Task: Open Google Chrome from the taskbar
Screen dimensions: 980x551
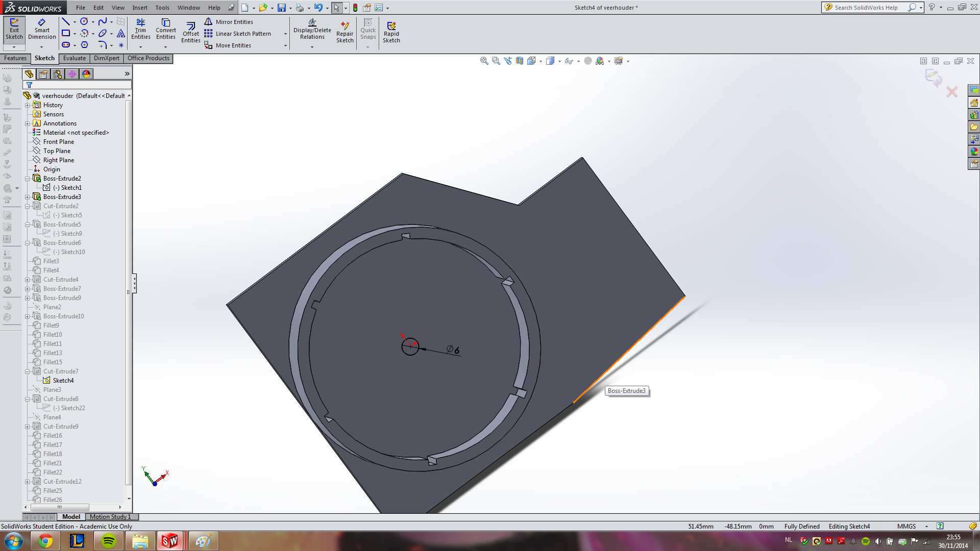Action: pyautogui.click(x=45, y=541)
